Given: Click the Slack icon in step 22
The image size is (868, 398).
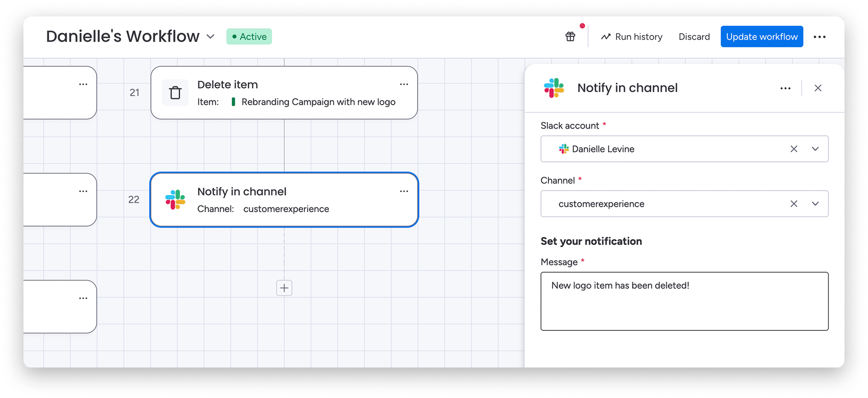Looking at the screenshot, I should (x=175, y=199).
